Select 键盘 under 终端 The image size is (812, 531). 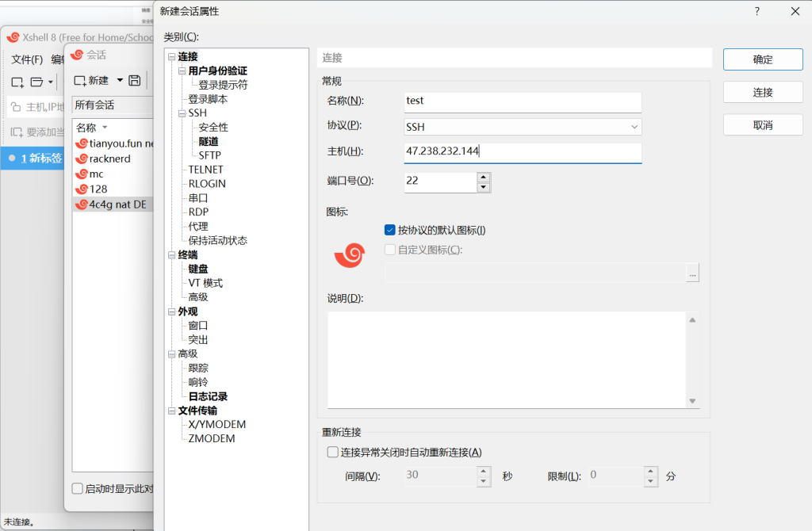coord(197,269)
